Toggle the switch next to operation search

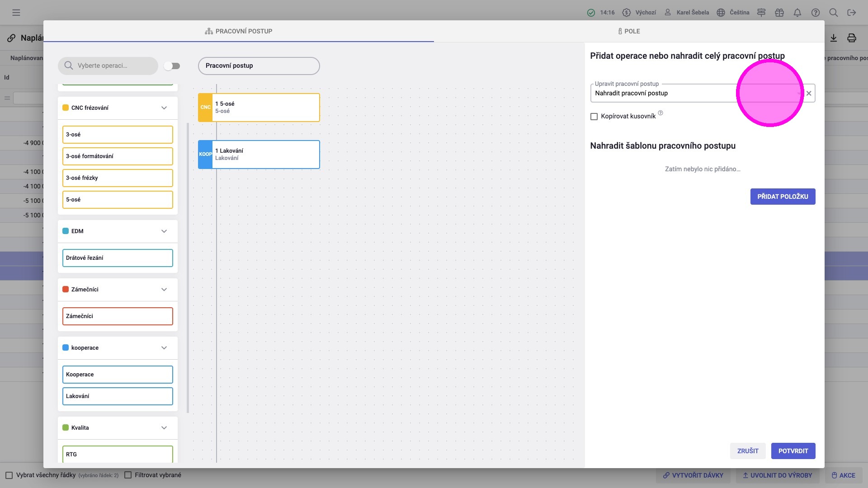pyautogui.click(x=172, y=66)
